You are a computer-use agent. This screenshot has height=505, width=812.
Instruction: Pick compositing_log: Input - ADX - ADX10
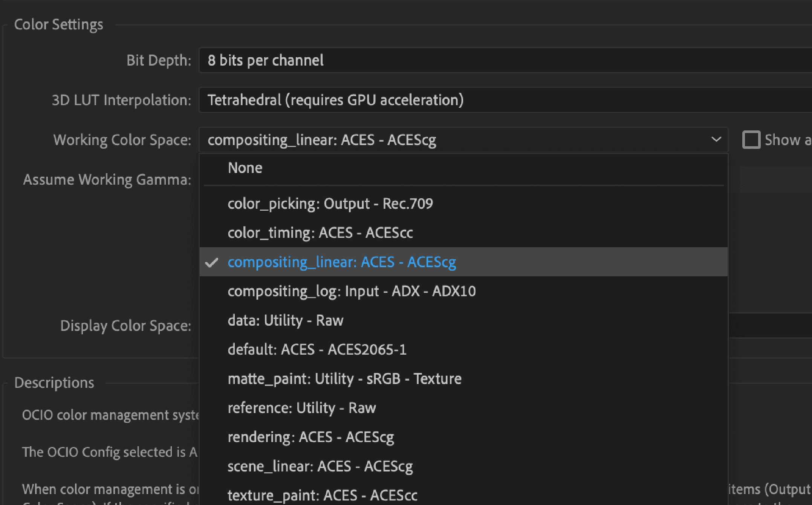click(x=352, y=291)
